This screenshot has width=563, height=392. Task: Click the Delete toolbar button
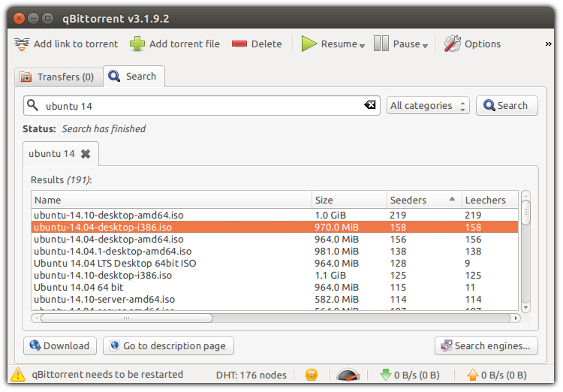[x=257, y=44]
